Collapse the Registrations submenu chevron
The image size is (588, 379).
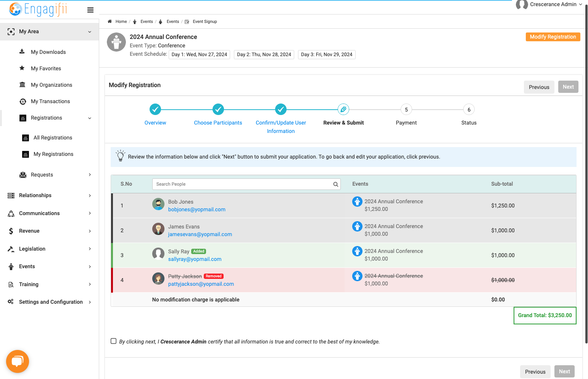90,118
